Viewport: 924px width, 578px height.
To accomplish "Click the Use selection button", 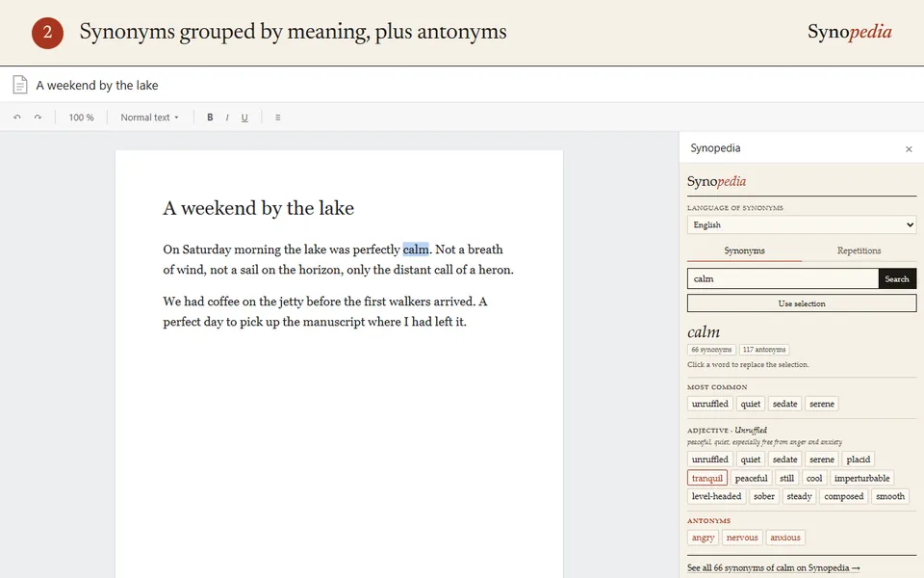I will 802,303.
